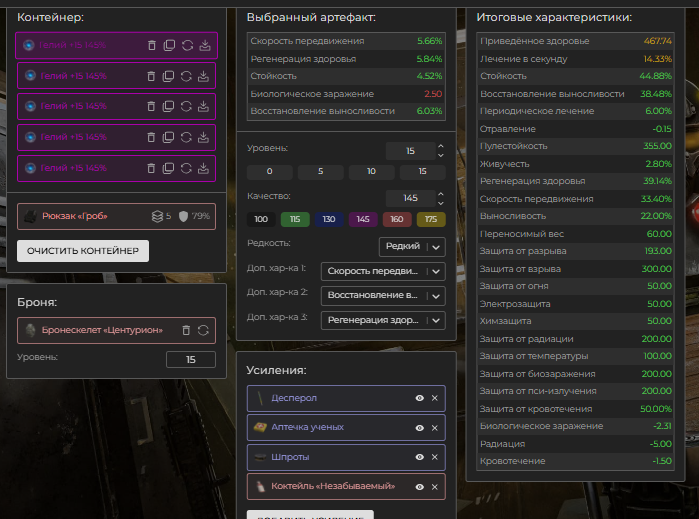Viewport: 699px width, 519px height.
Task: Remove Коктейль «Незабываемый» from boosts
Action: pyautogui.click(x=435, y=486)
